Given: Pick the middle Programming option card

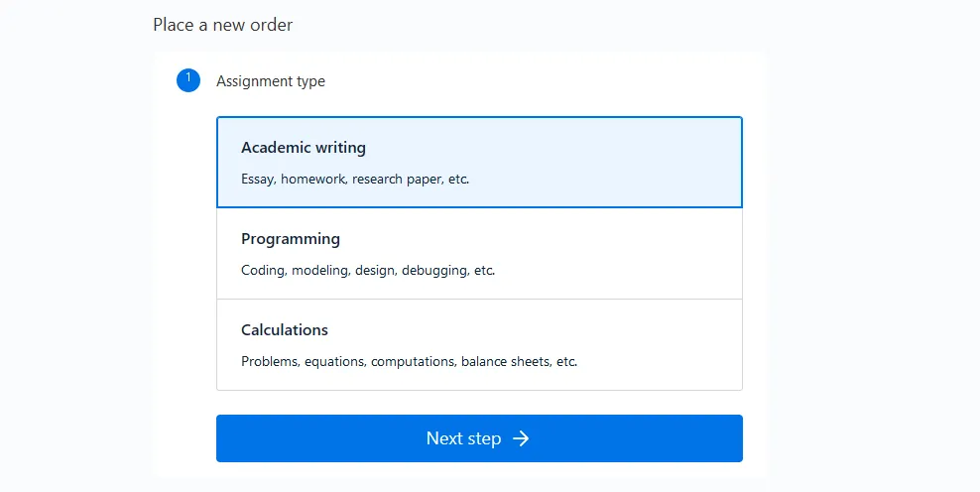Looking at the screenshot, I should point(479,253).
